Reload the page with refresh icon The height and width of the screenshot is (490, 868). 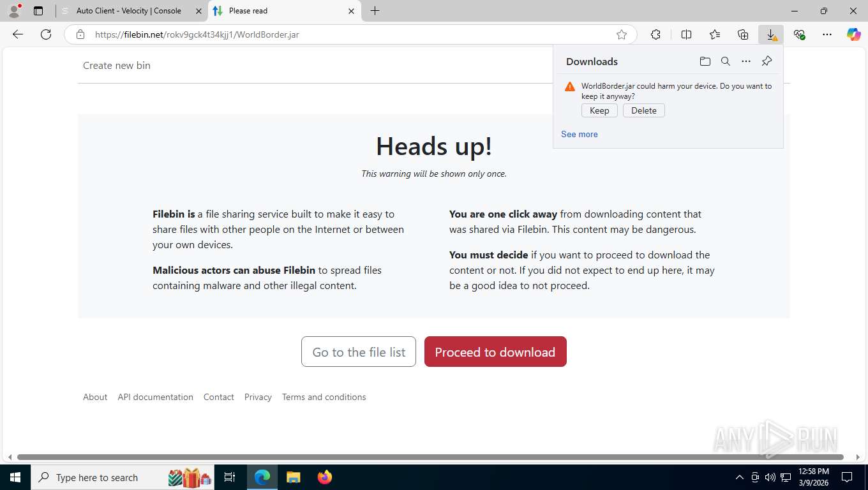pos(46,34)
